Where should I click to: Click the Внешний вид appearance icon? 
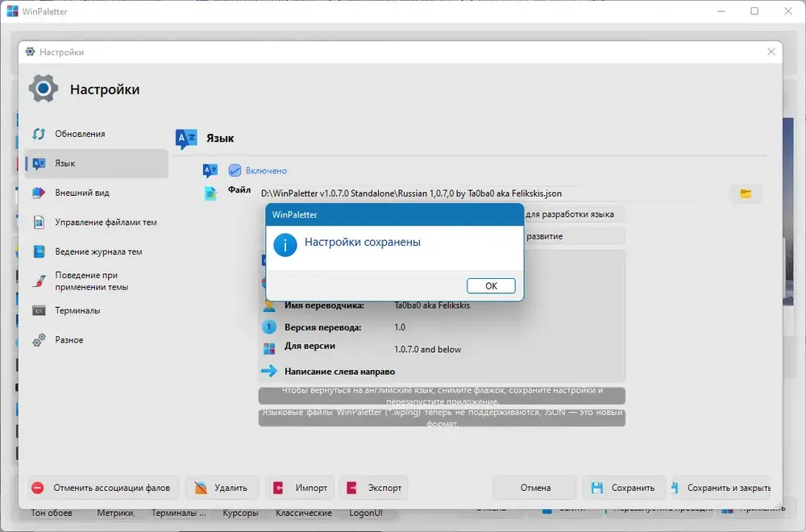coord(39,193)
